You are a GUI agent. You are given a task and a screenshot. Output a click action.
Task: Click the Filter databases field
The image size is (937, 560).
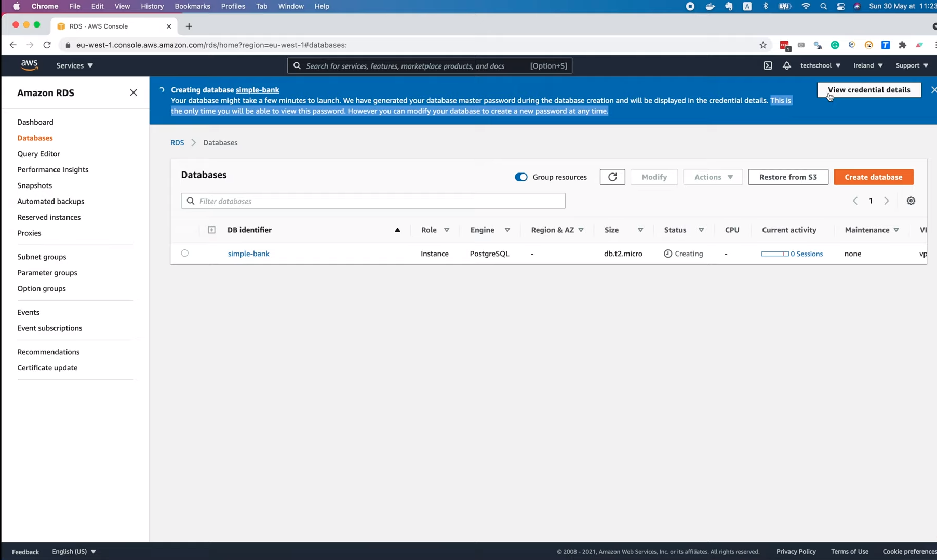coord(373,201)
